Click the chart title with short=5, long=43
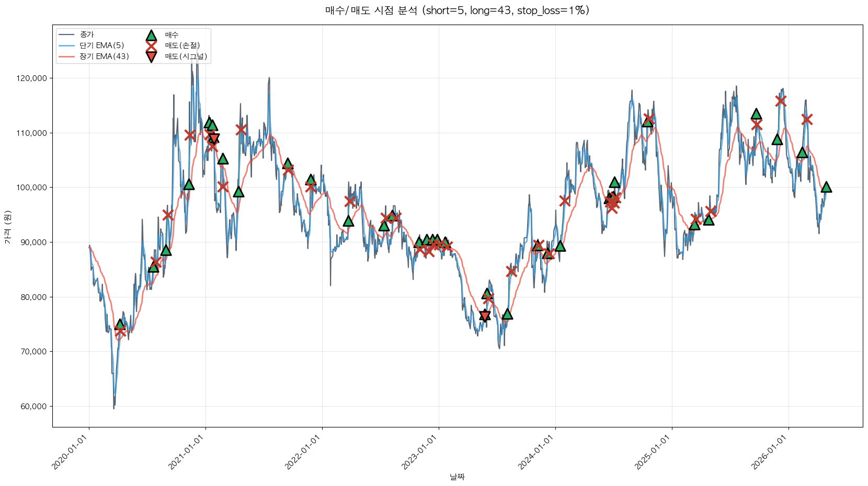 [457, 10]
